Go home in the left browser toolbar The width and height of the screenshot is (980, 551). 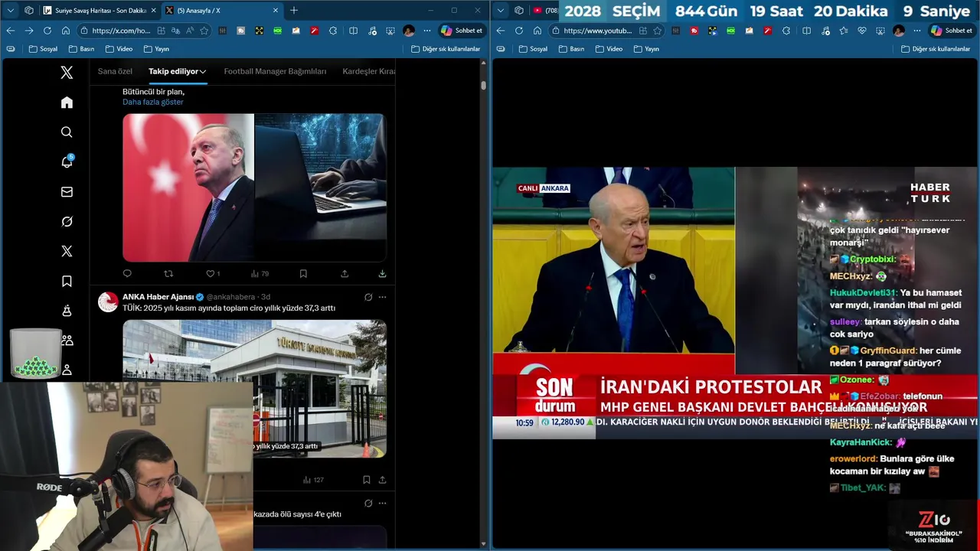(x=66, y=31)
